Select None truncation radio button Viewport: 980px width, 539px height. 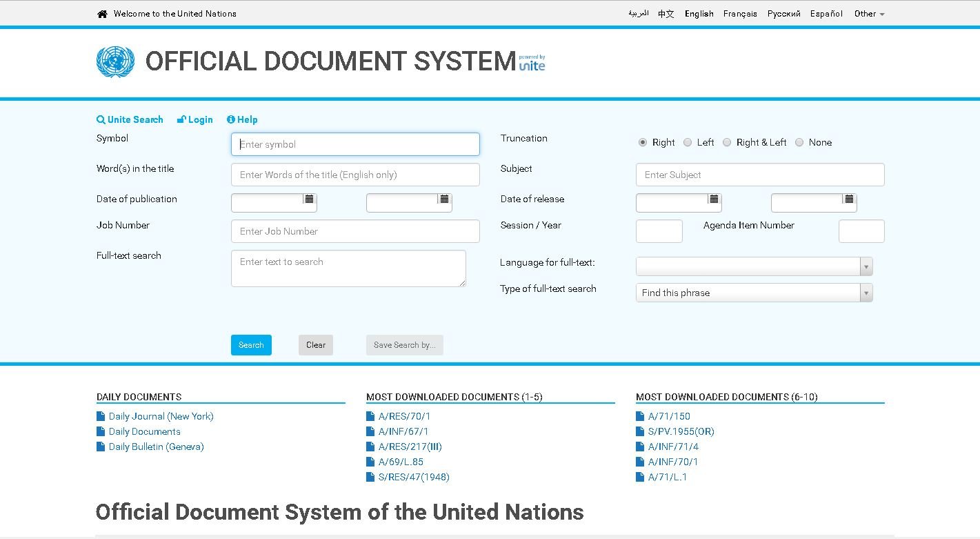pyautogui.click(x=799, y=142)
